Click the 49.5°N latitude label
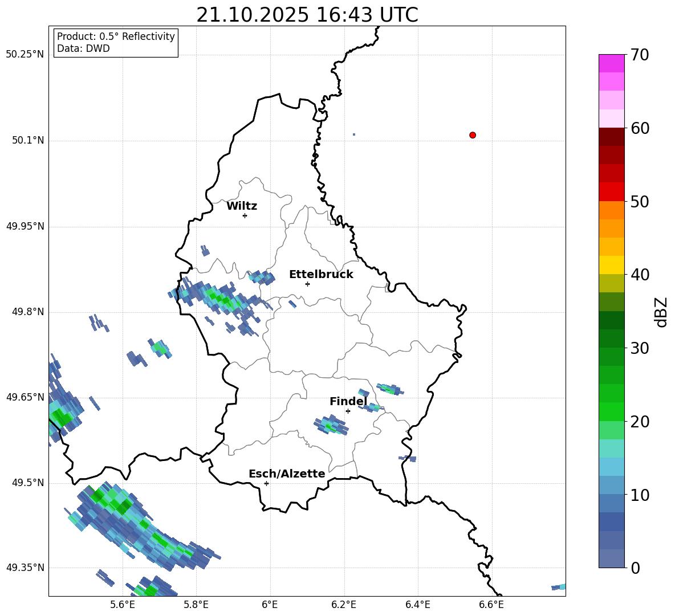The image size is (675, 616). (28, 483)
